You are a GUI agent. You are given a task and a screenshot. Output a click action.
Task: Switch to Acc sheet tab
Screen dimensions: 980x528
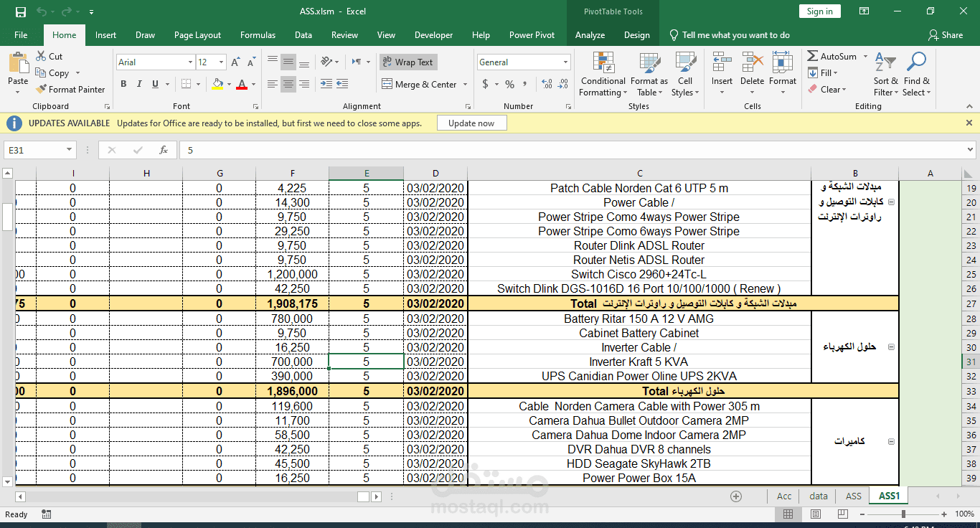coord(784,496)
